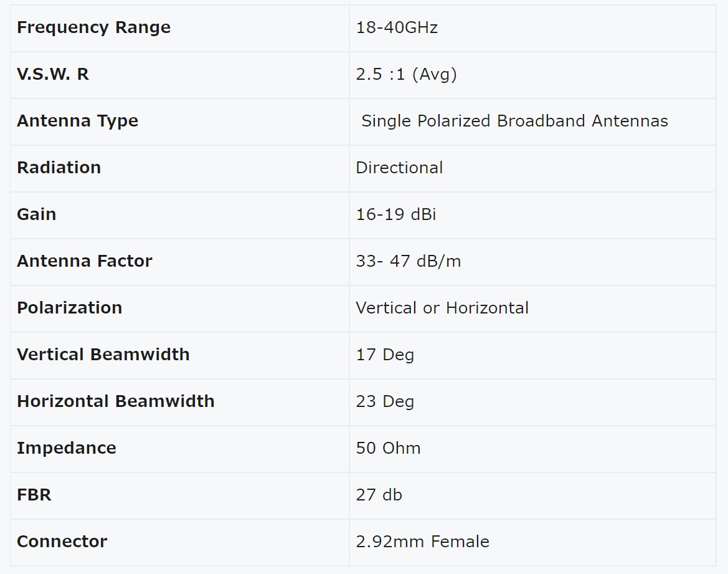The image size is (728, 574).
Task: Click the V.S.W. R row label
Action: coord(53,74)
